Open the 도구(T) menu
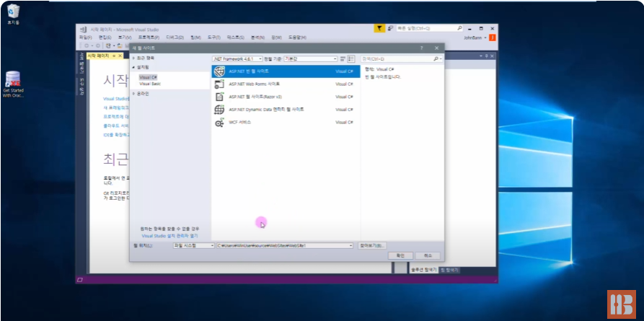Viewport: 644px width, 321px height. pyautogui.click(x=214, y=38)
